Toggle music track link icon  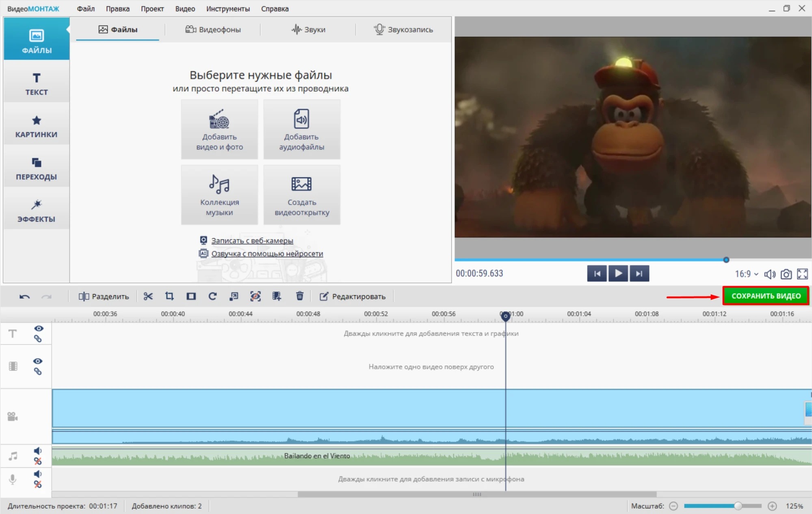[x=37, y=461]
